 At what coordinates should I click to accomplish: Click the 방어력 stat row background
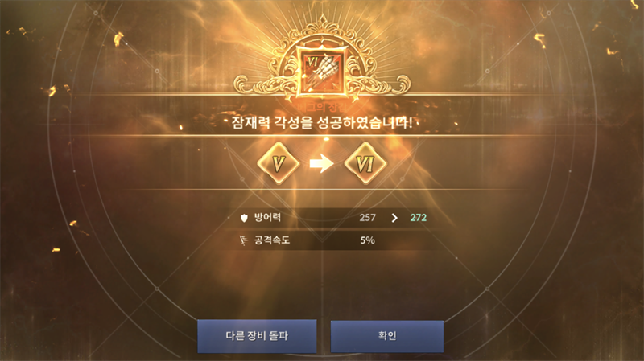coord(335,218)
